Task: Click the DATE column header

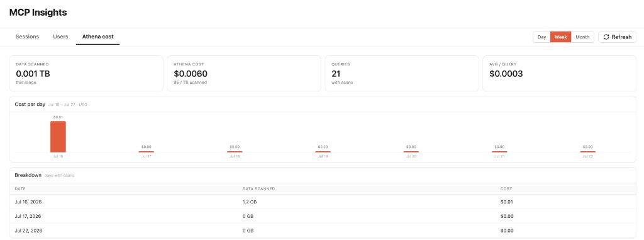Action: [x=20, y=188]
